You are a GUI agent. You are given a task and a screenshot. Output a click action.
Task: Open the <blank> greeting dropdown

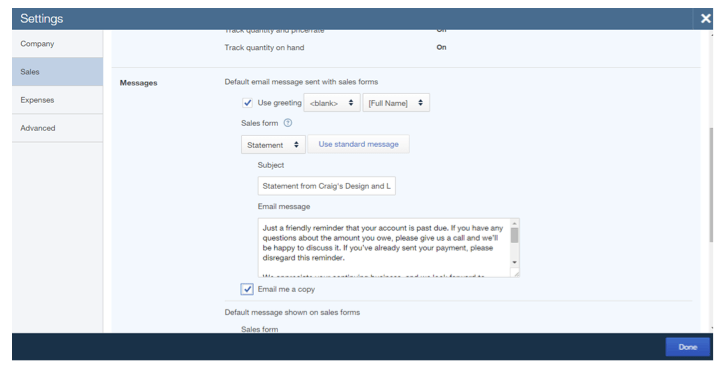click(x=332, y=103)
